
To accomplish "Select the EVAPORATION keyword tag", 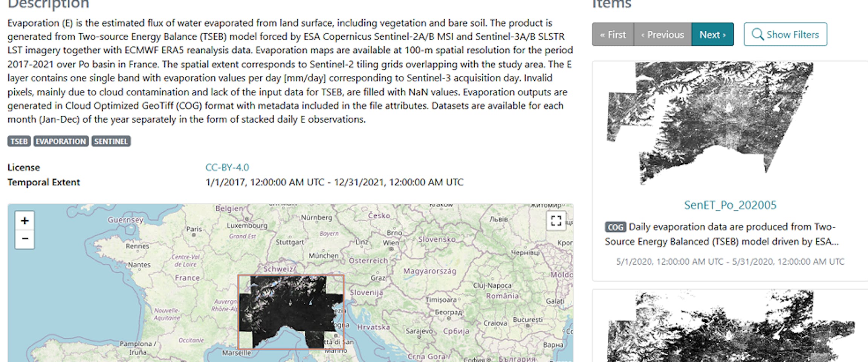I will [61, 141].
